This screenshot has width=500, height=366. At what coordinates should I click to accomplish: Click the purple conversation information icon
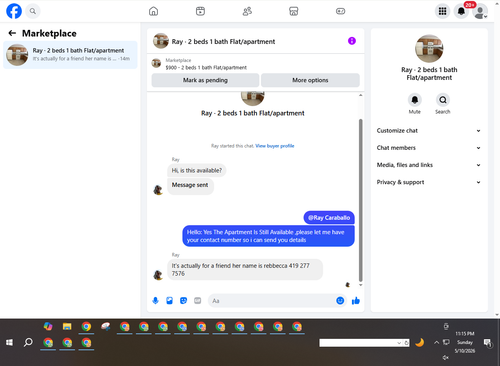pyautogui.click(x=352, y=41)
